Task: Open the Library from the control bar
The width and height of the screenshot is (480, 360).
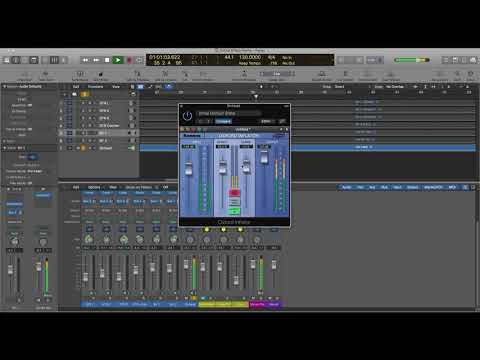Action: pyautogui.click(x=6, y=60)
